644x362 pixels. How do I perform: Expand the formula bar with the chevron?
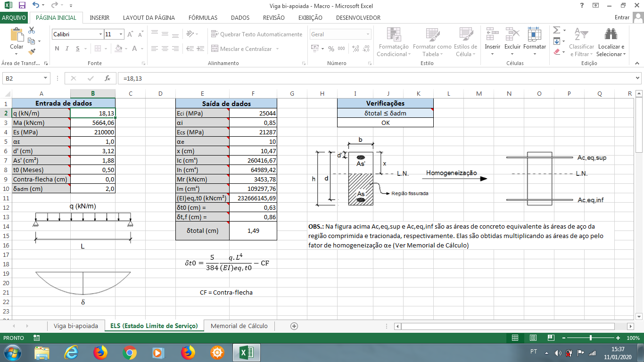[x=638, y=78]
